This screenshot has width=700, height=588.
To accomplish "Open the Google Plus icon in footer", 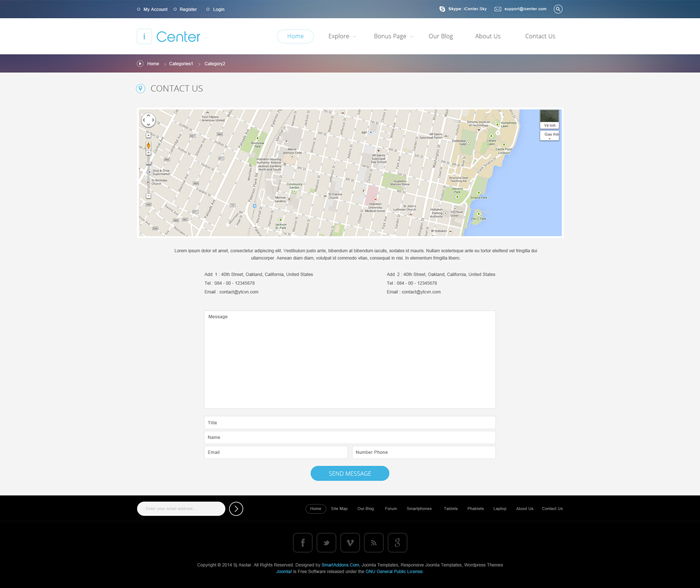I will coord(397,542).
